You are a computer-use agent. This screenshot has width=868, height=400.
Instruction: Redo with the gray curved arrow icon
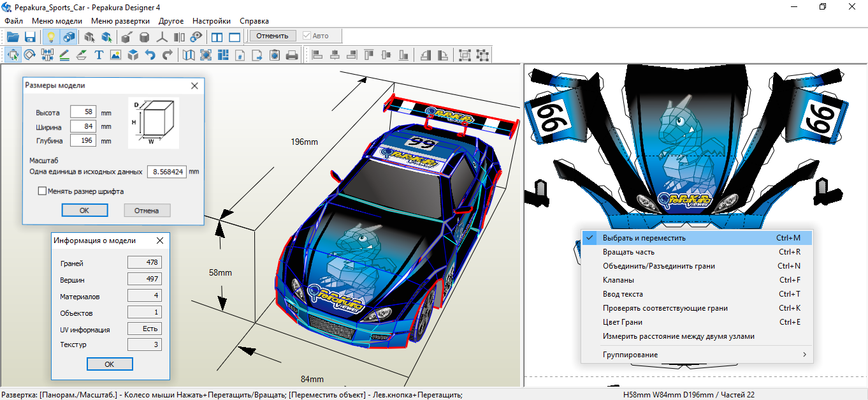pyautogui.click(x=168, y=55)
